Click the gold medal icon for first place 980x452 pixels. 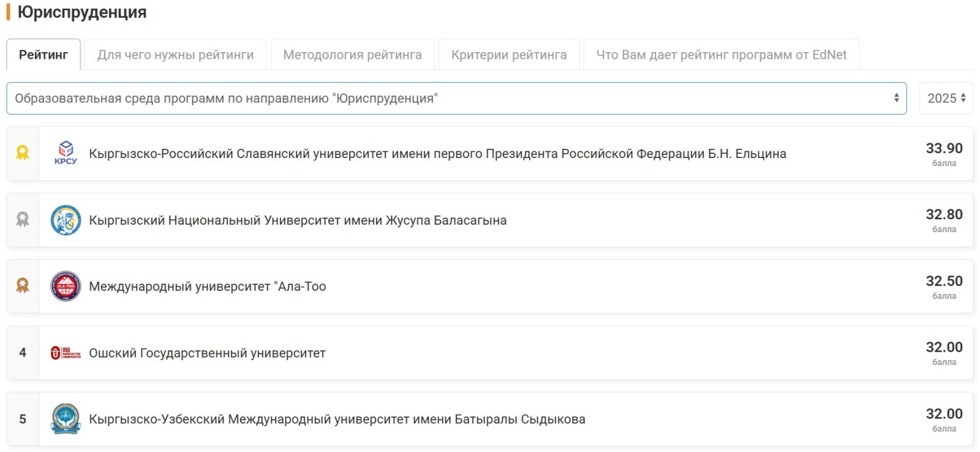tap(23, 153)
